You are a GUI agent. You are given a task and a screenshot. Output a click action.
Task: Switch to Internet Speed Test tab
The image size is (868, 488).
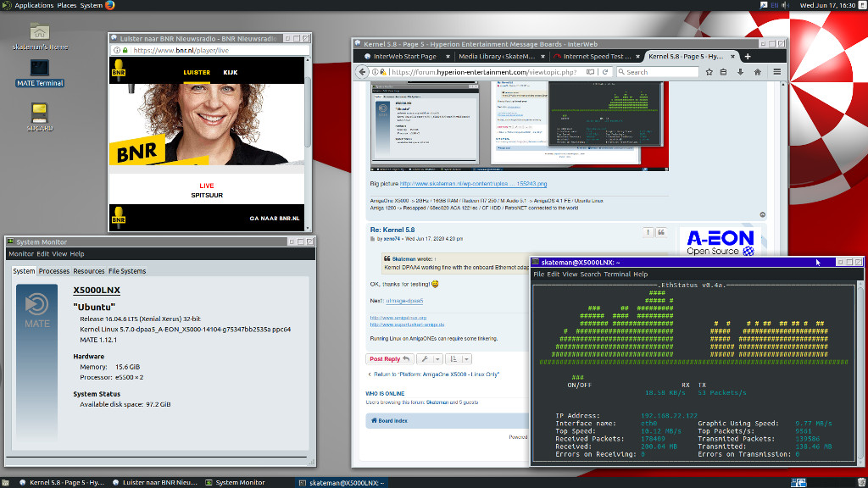[597, 57]
